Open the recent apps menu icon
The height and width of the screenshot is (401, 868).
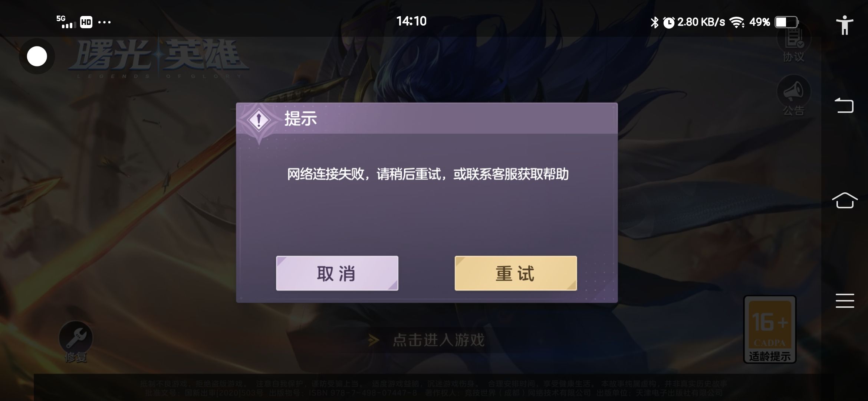coord(845,301)
